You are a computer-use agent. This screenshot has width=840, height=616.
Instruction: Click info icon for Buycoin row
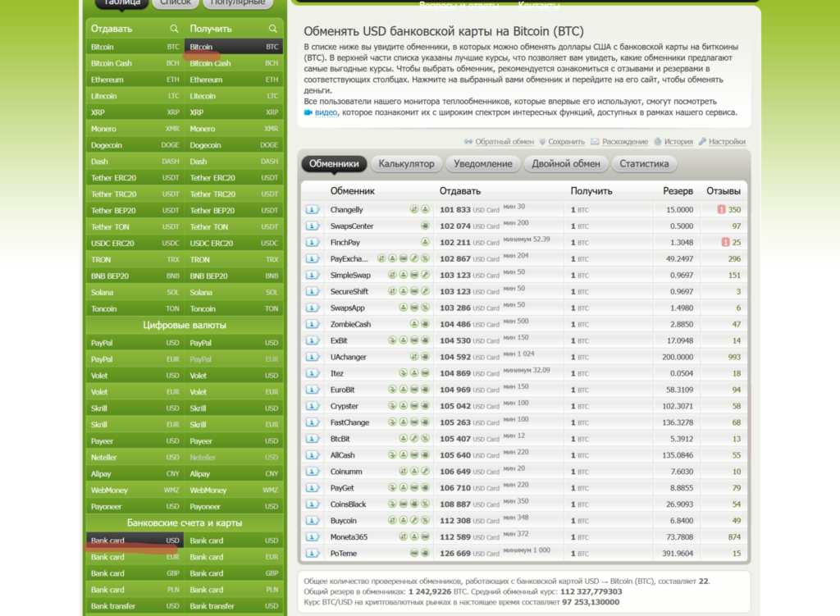tap(313, 521)
